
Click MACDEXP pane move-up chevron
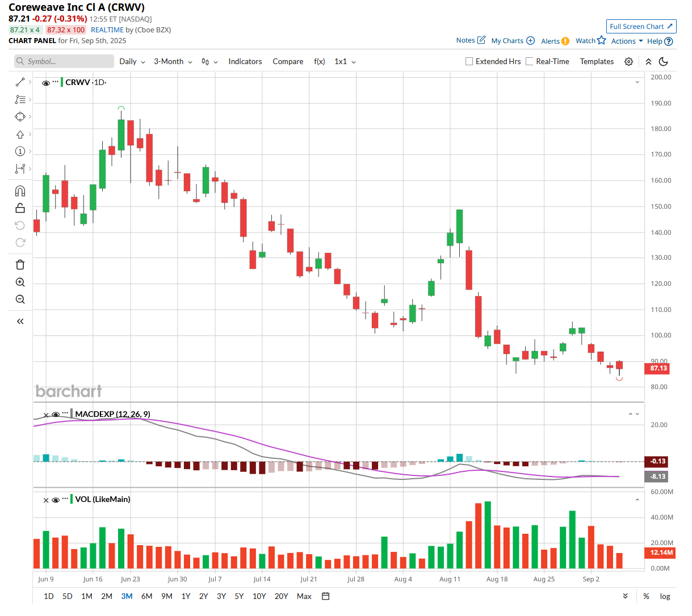pyautogui.click(x=630, y=414)
